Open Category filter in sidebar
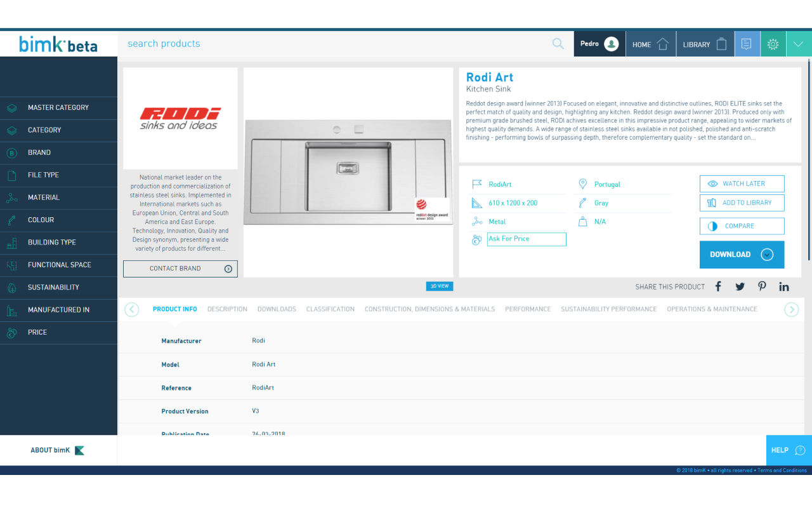812x508 pixels. [58, 130]
